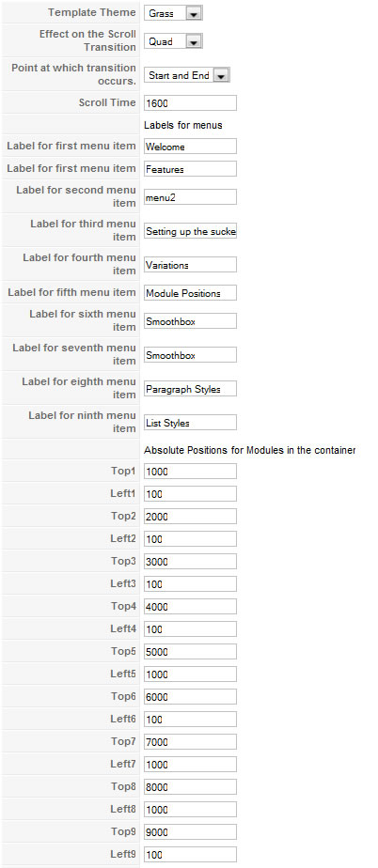The width and height of the screenshot is (378, 868).
Task: Click the Top1 position field
Action: pos(190,471)
